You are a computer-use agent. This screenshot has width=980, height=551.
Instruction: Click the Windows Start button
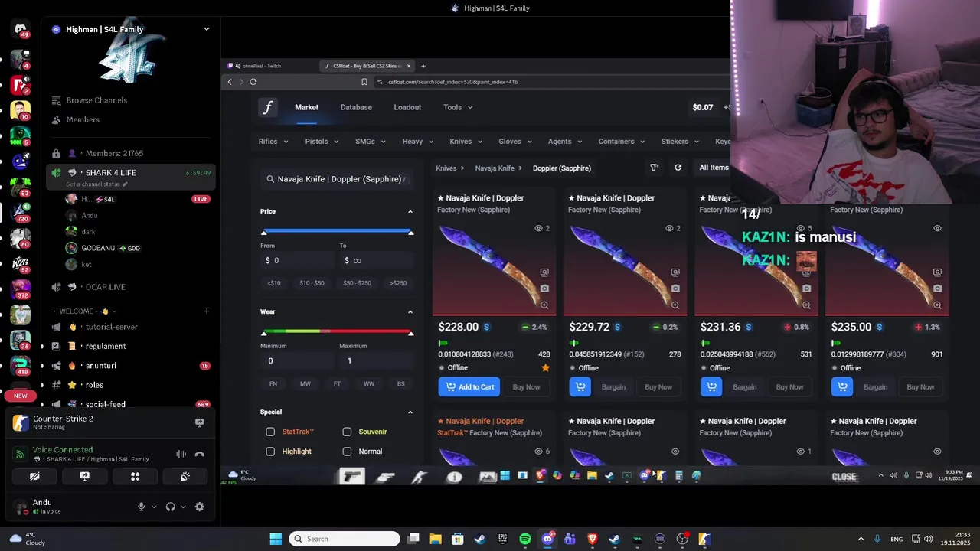(276, 539)
